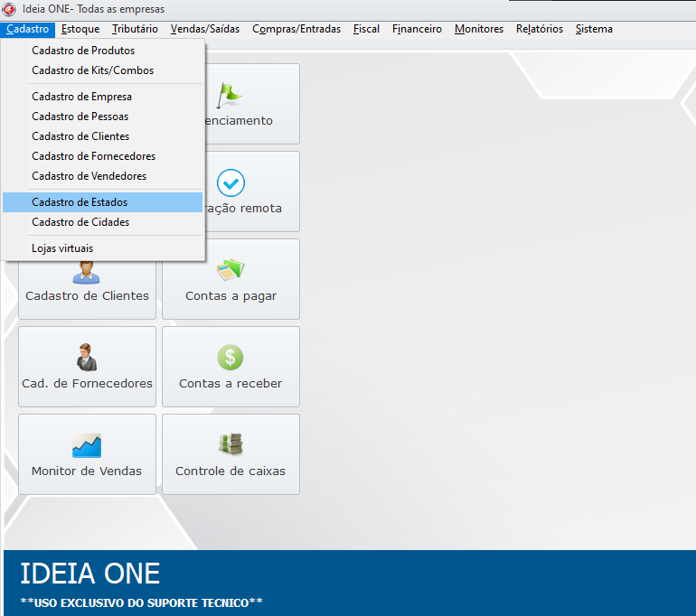Open the Relatórios menu
The height and width of the screenshot is (616, 696).
pyautogui.click(x=539, y=29)
